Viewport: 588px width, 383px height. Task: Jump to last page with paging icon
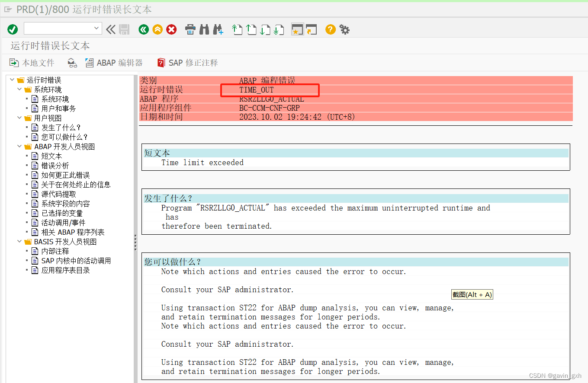tap(279, 29)
